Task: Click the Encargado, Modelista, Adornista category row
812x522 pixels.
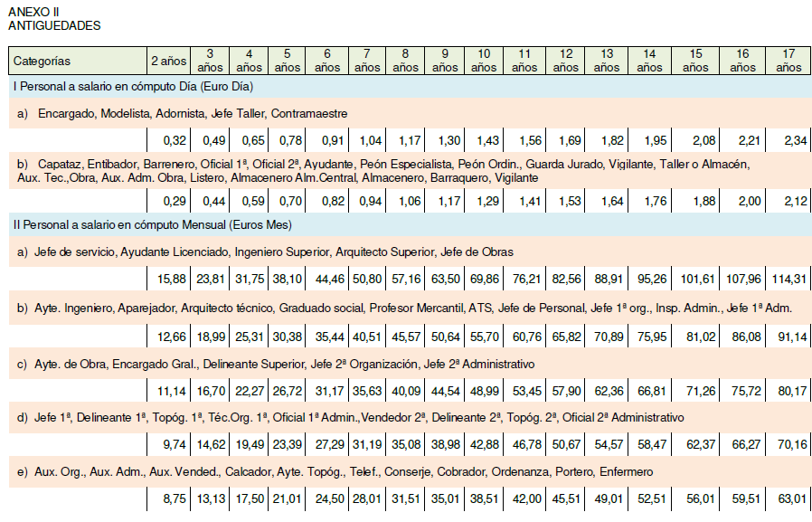Action: pyautogui.click(x=411, y=113)
